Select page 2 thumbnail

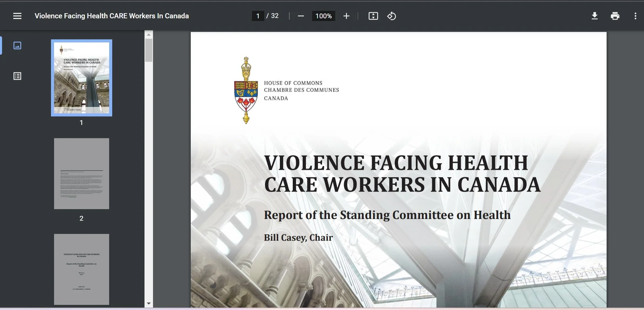[x=82, y=174]
